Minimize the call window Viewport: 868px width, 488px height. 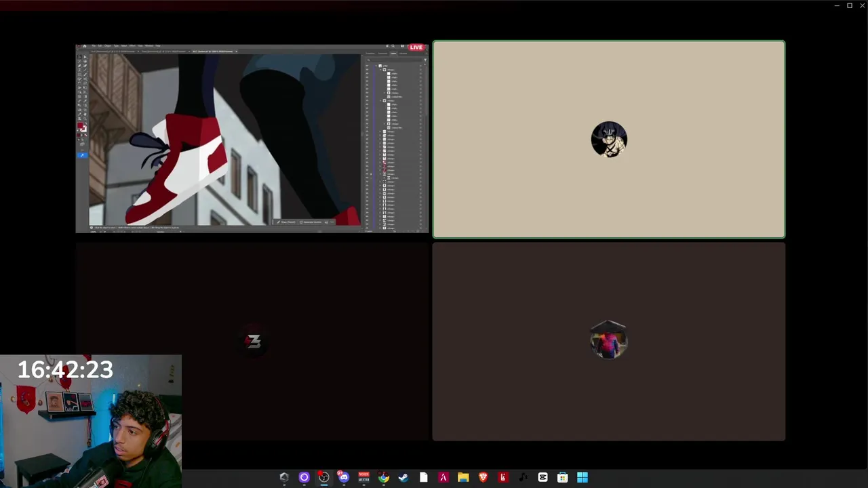tap(837, 5)
